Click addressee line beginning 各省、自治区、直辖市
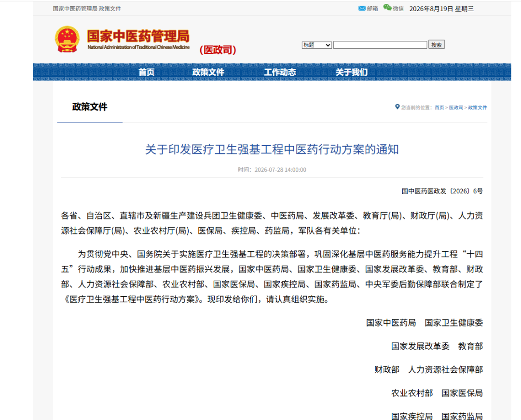The height and width of the screenshot is (420, 521). 272,223
